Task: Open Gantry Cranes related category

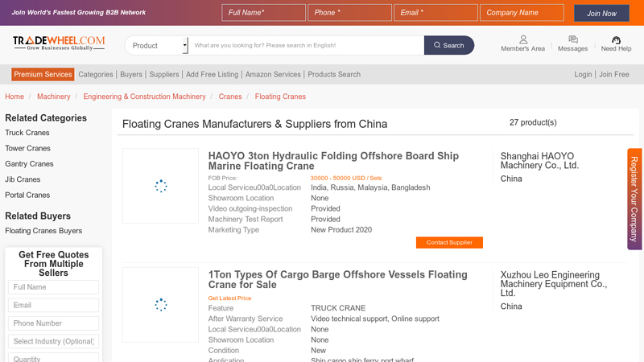Action: coord(29,164)
